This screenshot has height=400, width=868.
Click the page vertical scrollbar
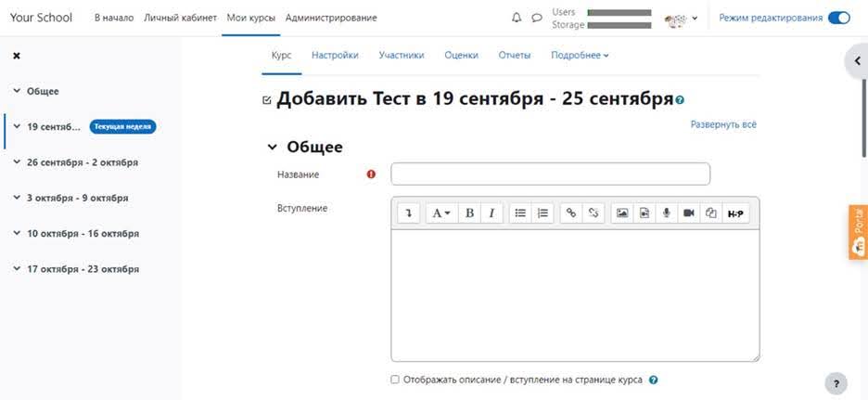865,116
